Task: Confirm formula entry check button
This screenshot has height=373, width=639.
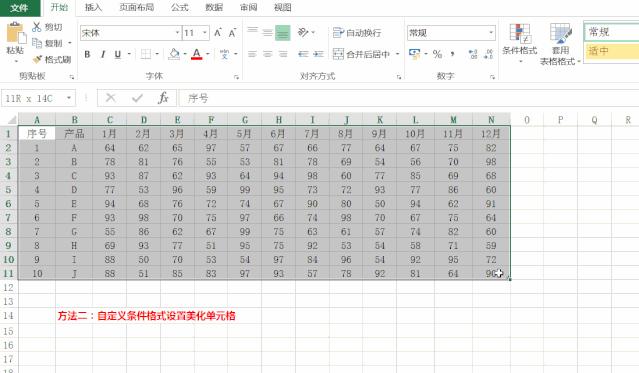Action: tap(137, 98)
